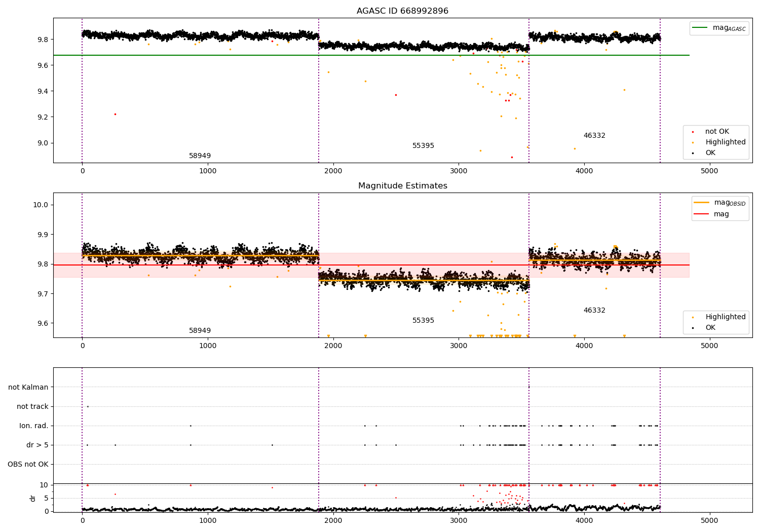Select the red 'mag' legend entry

(711, 214)
